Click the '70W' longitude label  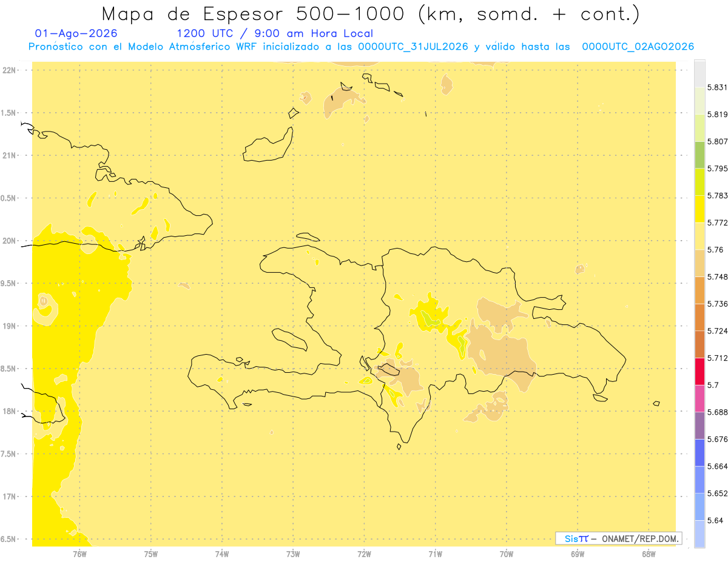point(507,554)
